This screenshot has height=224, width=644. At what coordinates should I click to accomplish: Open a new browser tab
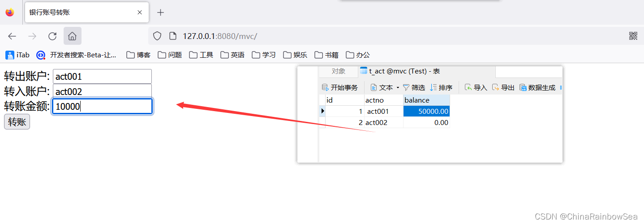(161, 13)
